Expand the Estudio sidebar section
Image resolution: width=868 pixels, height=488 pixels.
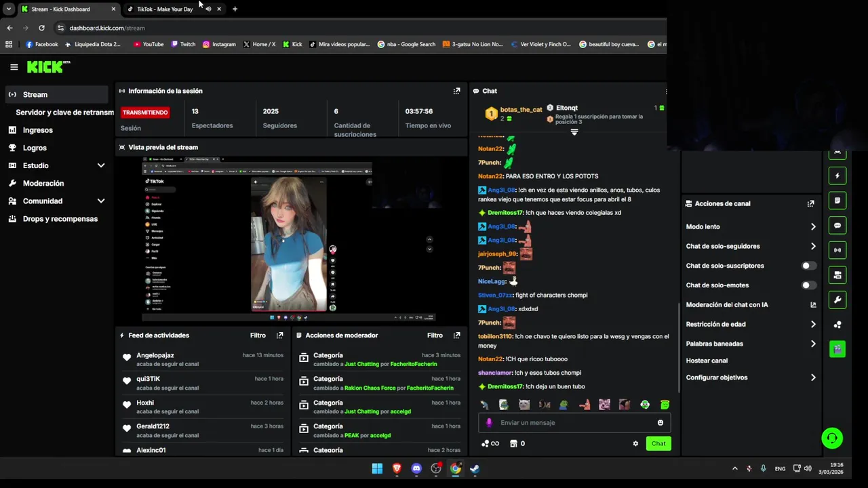point(101,165)
